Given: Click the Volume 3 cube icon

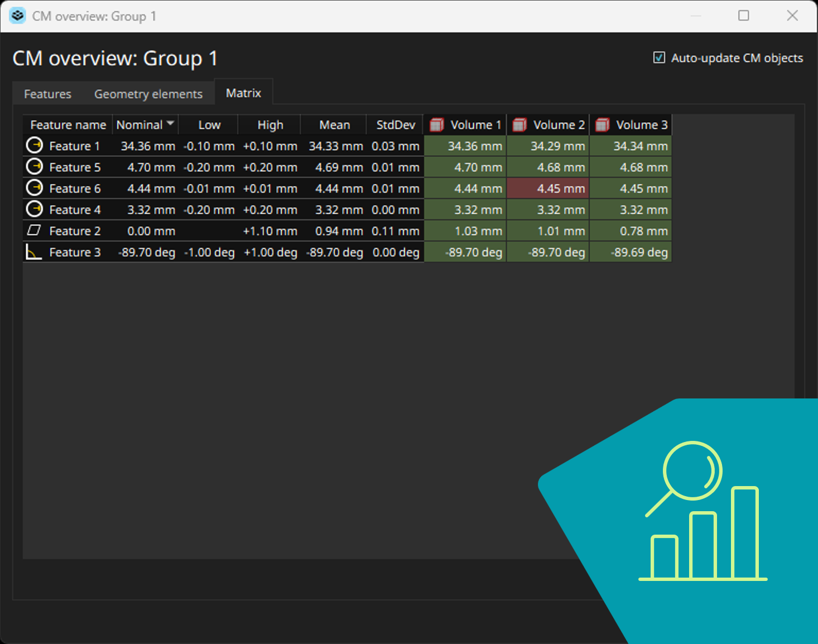Looking at the screenshot, I should pos(602,125).
